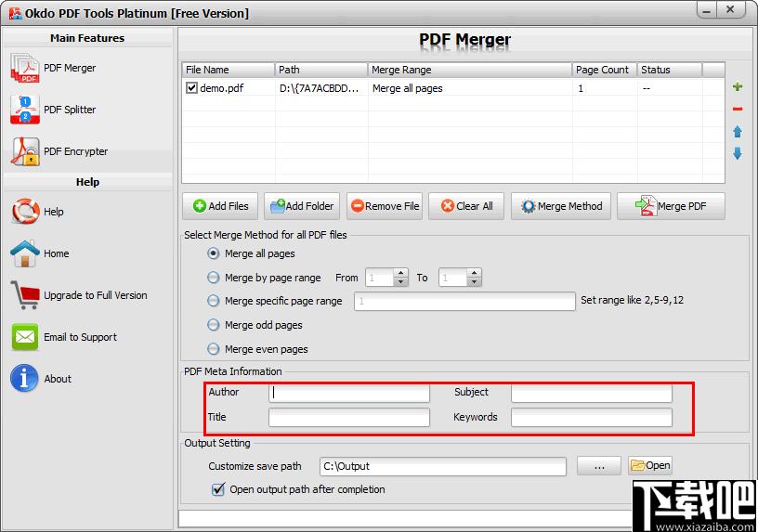Open the PDF Merger feature icon
Image resolution: width=758 pixels, height=532 pixels.
pyautogui.click(x=25, y=68)
